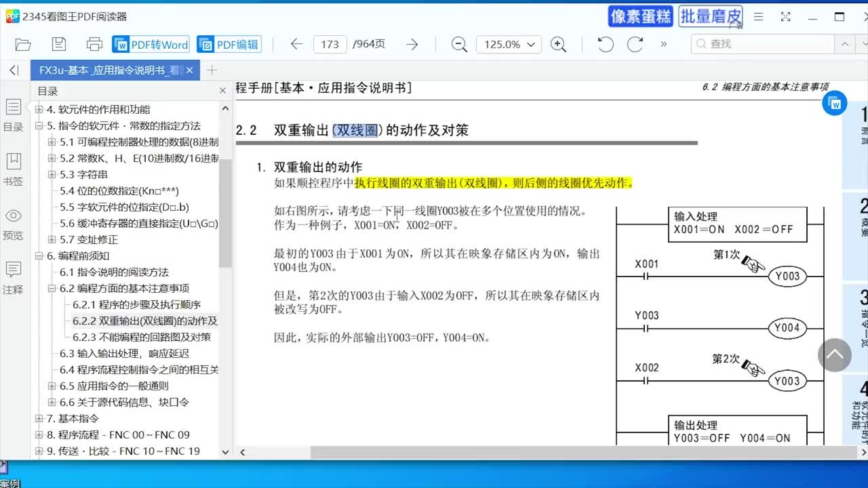Expand section 5.2 常数K、H、E node
This screenshot has height=488, width=868.
click(52, 159)
